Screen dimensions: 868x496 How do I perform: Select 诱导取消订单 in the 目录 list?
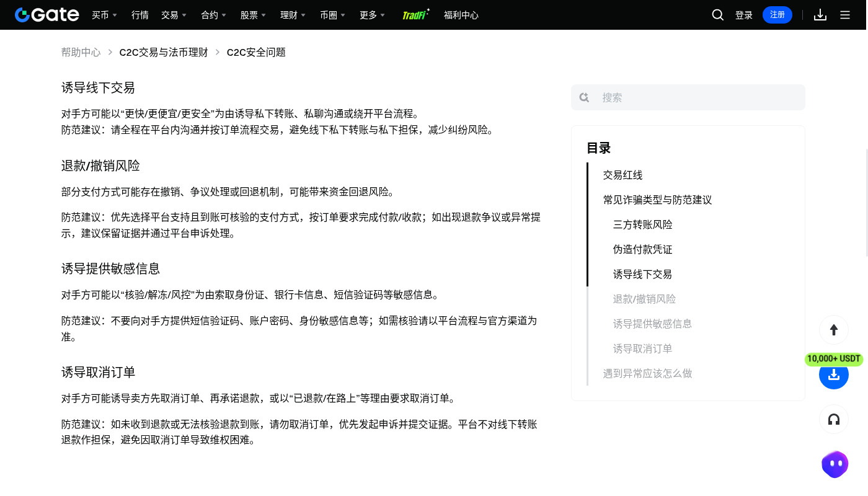click(x=643, y=348)
